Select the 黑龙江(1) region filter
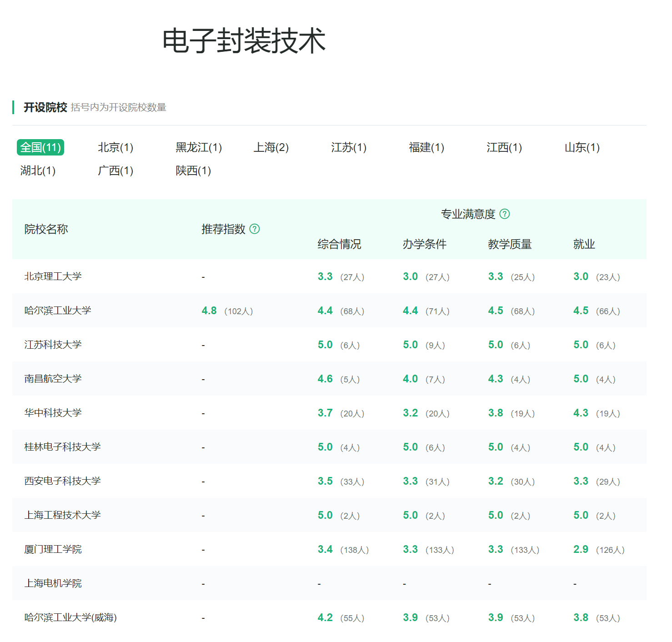Image resolution: width=672 pixels, height=642 pixels. [198, 147]
